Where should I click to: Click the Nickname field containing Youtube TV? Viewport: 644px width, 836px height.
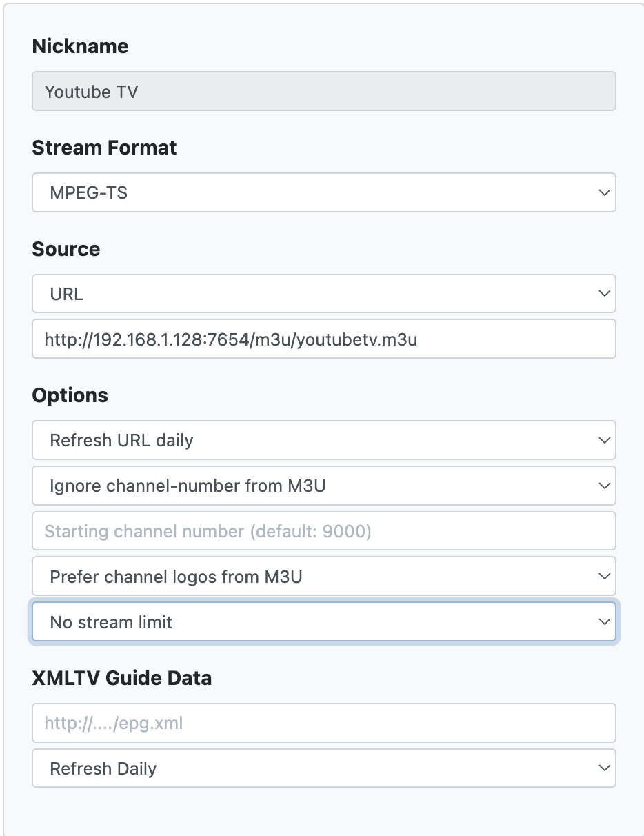[323, 91]
